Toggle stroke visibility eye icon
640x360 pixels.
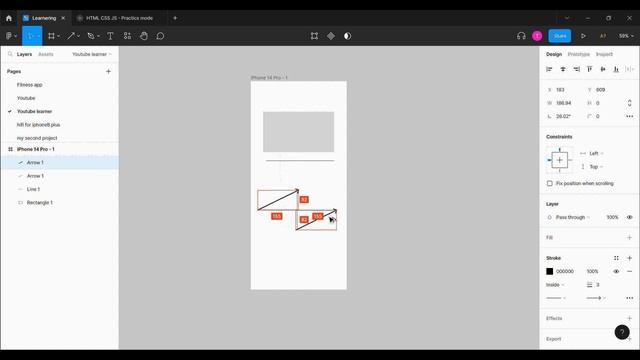[x=616, y=271]
